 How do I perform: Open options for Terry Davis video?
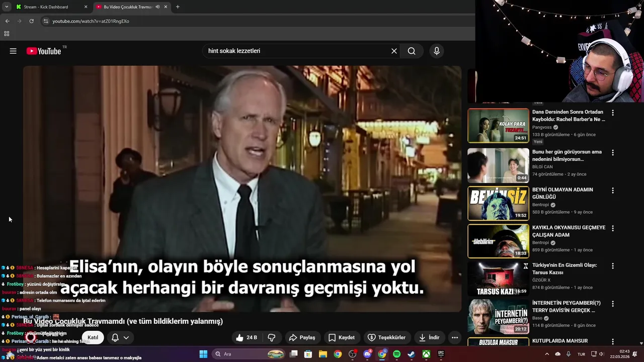[x=613, y=304]
